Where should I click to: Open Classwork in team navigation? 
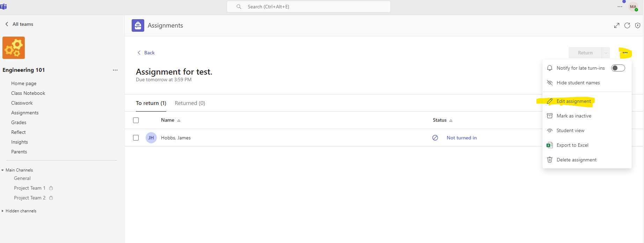(x=22, y=103)
